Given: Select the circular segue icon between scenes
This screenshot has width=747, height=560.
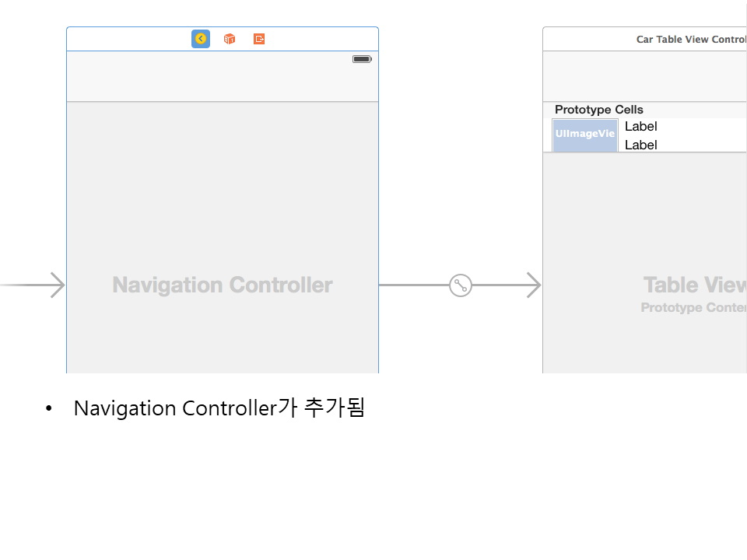Looking at the screenshot, I should (x=461, y=285).
